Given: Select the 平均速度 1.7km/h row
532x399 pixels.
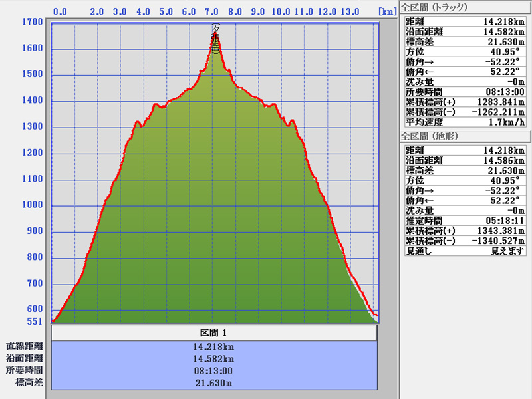Looking at the screenshot, I should pos(465,122).
